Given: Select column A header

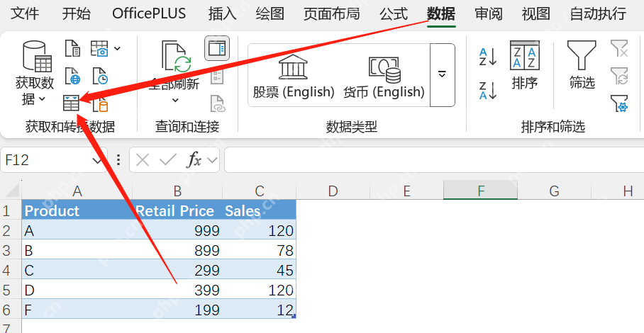Looking at the screenshot, I should tap(77, 191).
